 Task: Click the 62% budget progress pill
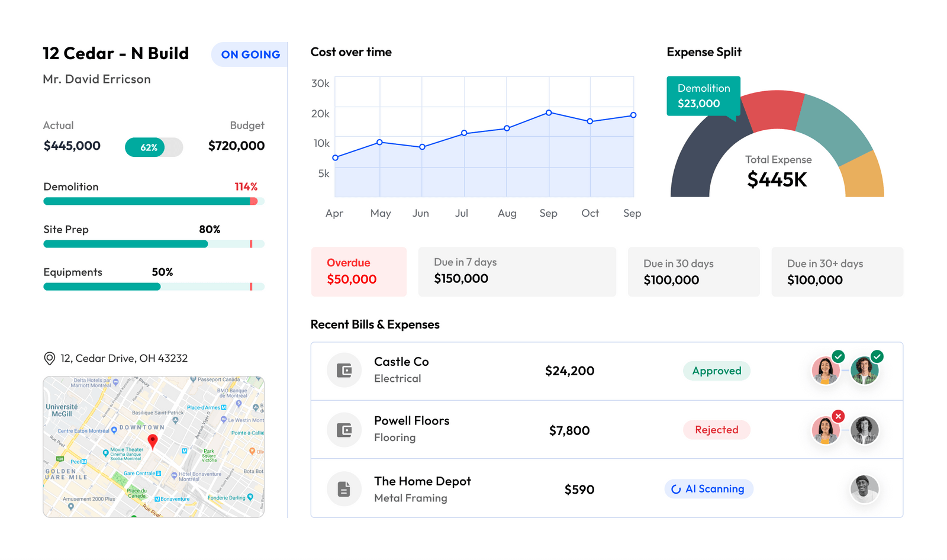154,147
